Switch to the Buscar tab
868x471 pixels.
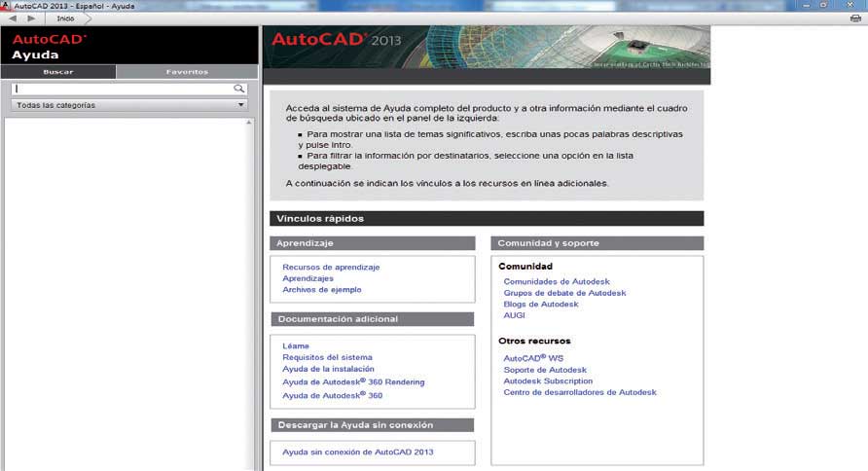[x=58, y=72]
